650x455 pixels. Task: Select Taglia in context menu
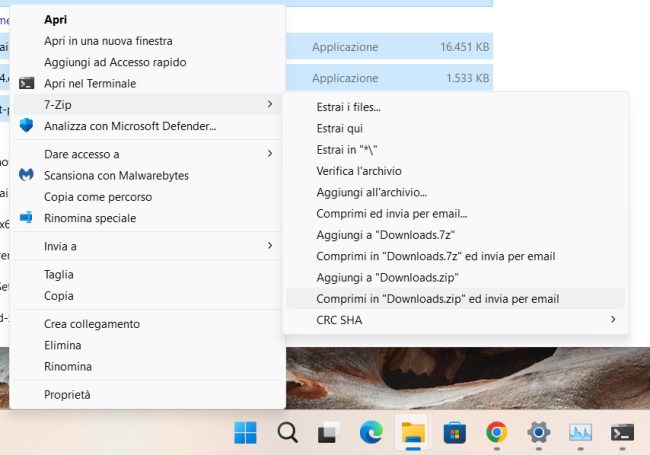[x=58, y=274]
